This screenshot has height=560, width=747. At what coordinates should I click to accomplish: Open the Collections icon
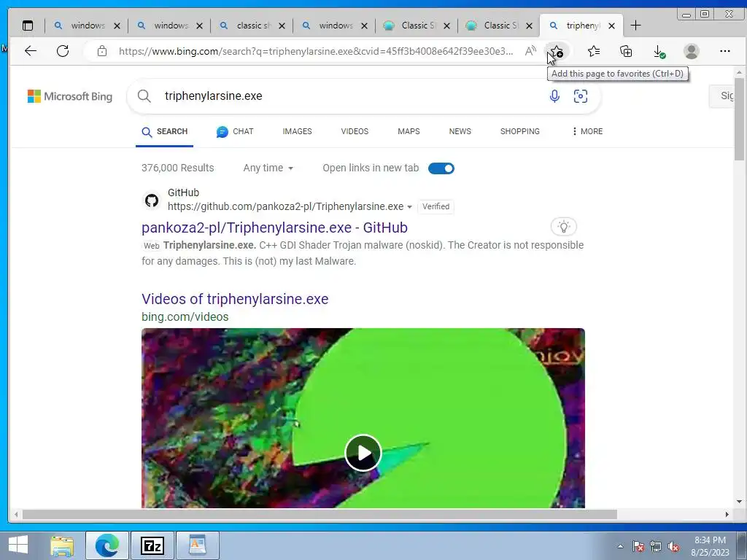pos(626,51)
